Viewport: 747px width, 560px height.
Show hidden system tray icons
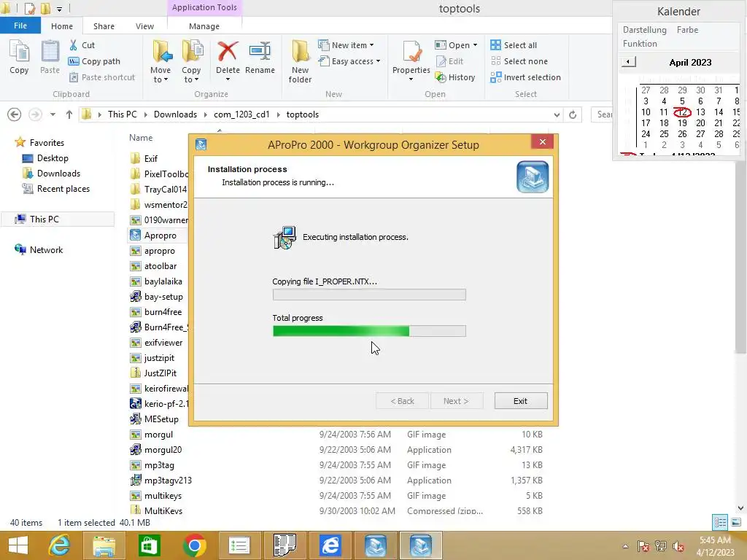point(625,546)
